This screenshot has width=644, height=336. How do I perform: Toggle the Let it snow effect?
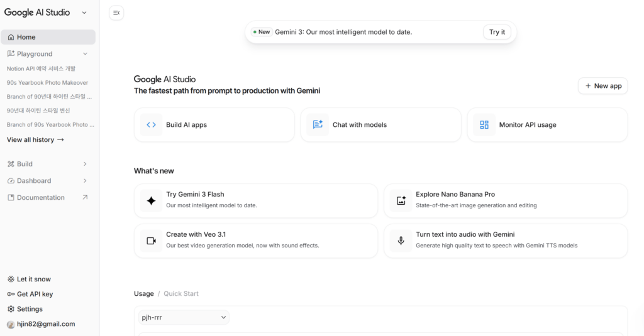[29, 279]
